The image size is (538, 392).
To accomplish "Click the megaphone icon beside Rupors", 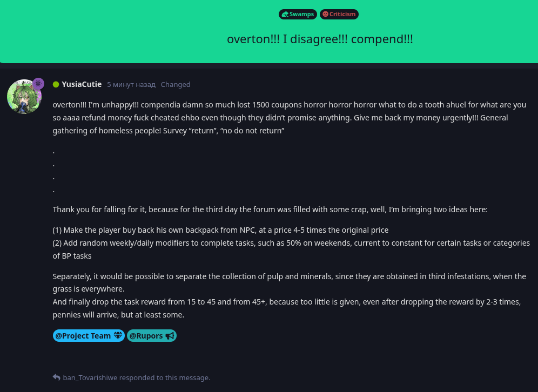I will 170,336.
